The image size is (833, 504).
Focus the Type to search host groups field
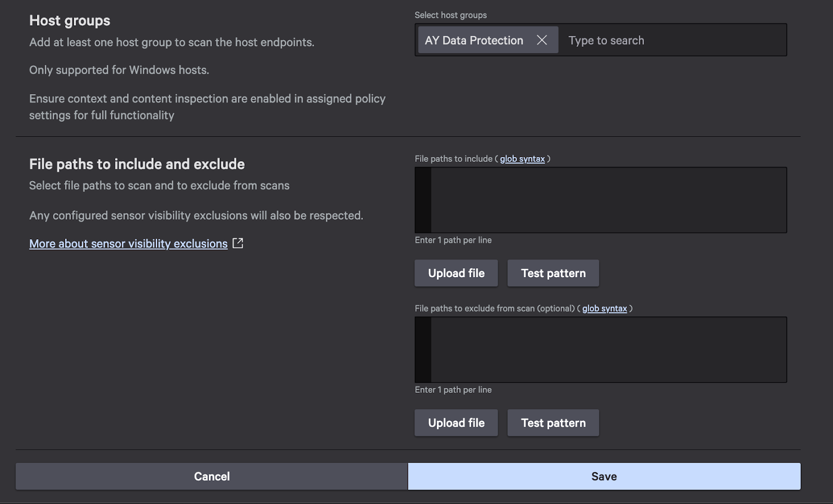tap(672, 40)
